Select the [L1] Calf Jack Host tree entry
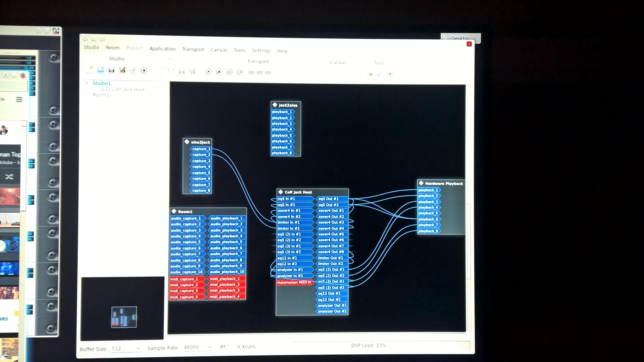 tap(122, 89)
